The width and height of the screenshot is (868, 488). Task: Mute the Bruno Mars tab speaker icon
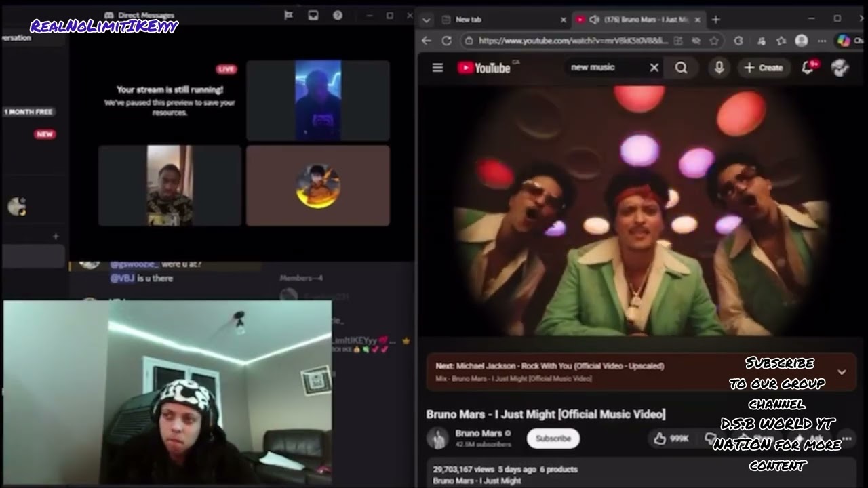click(x=594, y=20)
